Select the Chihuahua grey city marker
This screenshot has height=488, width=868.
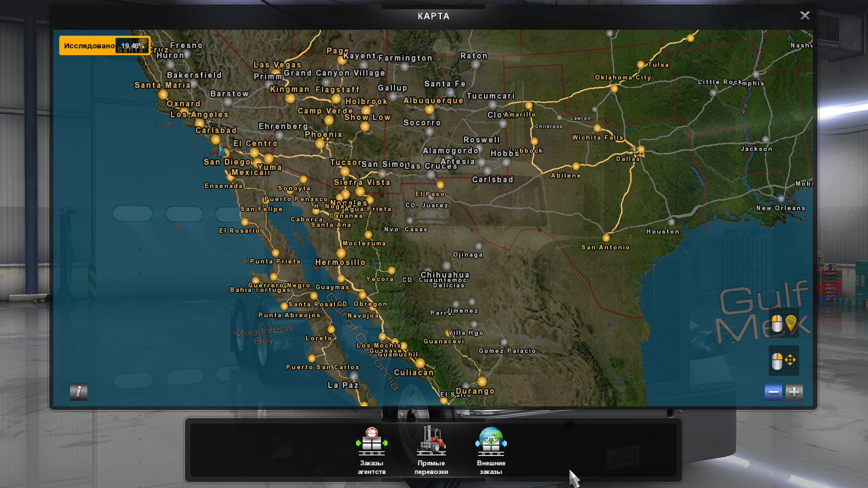point(447,265)
